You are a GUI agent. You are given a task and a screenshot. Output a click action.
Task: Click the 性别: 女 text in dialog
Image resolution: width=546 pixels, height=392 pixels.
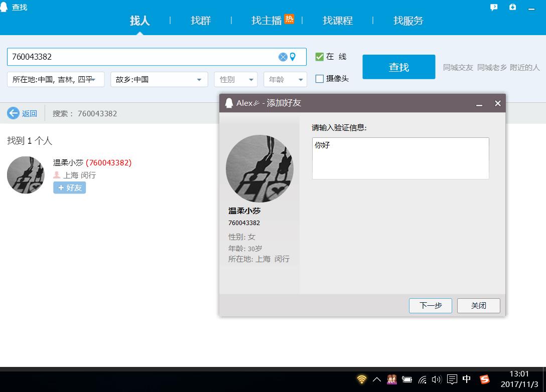pyautogui.click(x=242, y=237)
